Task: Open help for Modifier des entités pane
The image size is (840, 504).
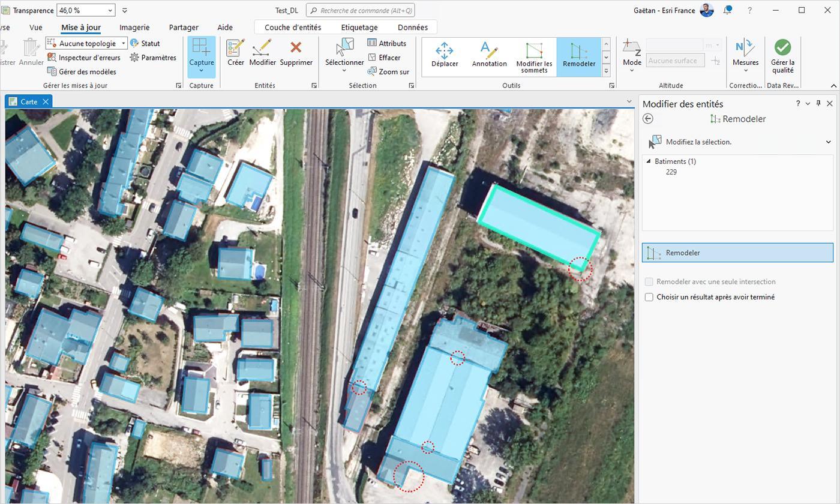Action: coord(798,104)
